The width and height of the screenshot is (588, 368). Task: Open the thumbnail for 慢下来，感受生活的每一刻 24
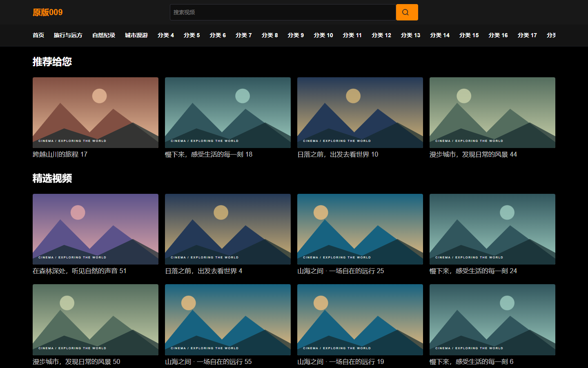(492, 229)
